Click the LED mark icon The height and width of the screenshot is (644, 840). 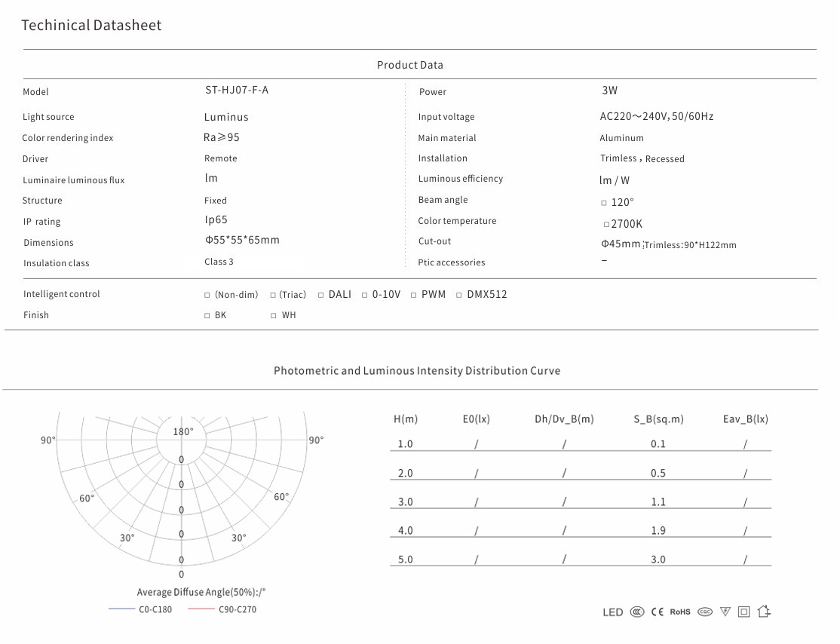612,612
